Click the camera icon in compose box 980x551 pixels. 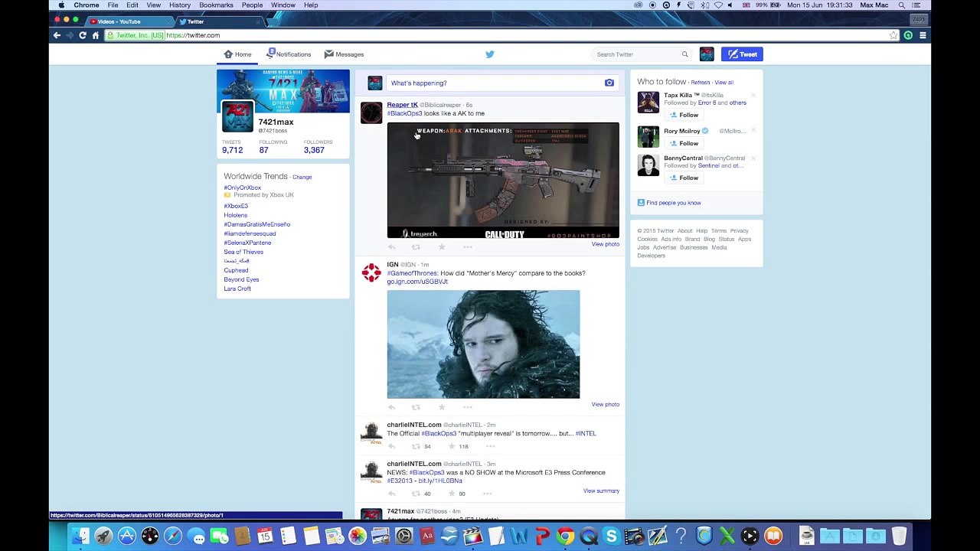pyautogui.click(x=609, y=83)
